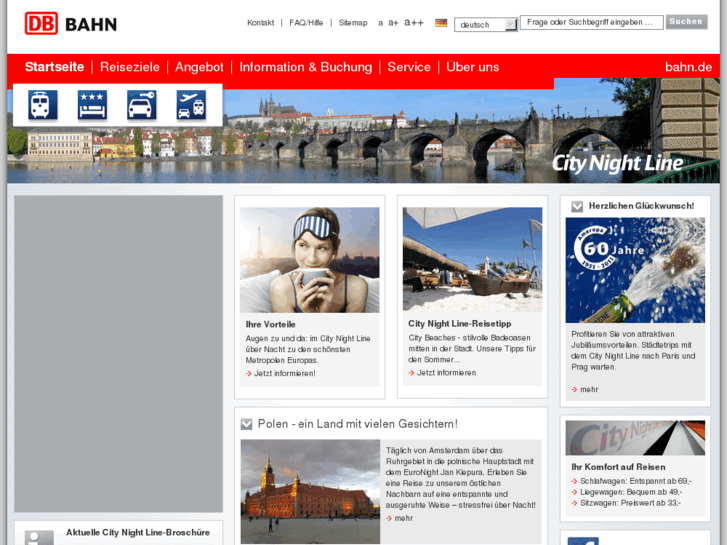Click the city beach photo
Image resolution: width=727 pixels, height=545 pixels.
[x=472, y=259]
